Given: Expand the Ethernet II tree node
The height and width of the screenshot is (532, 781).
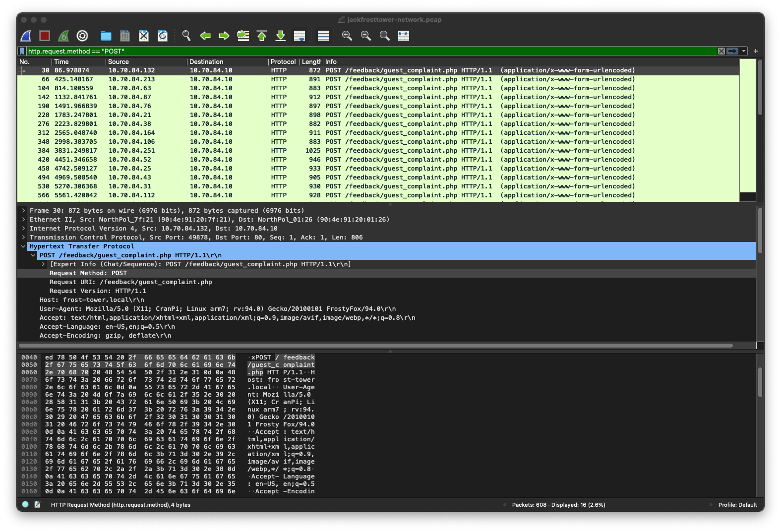Looking at the screenshot, I should 23,220.
